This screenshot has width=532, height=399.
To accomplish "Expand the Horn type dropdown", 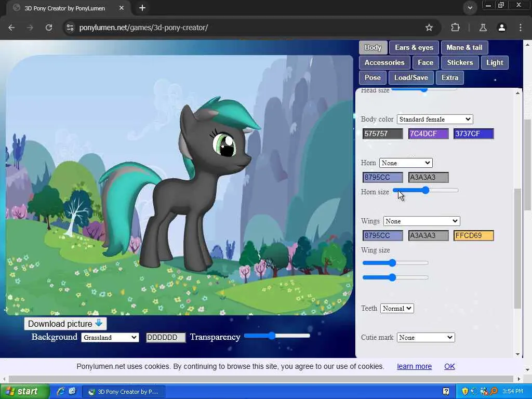I will [406, 163].
